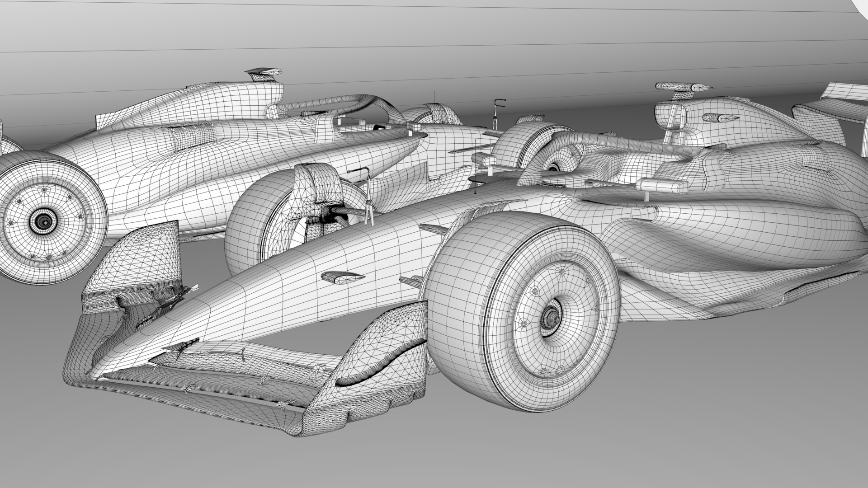Screen dimensions: 868x488
Task: Select the camera pod atop the far car's airbox
Action: [264, 74]
